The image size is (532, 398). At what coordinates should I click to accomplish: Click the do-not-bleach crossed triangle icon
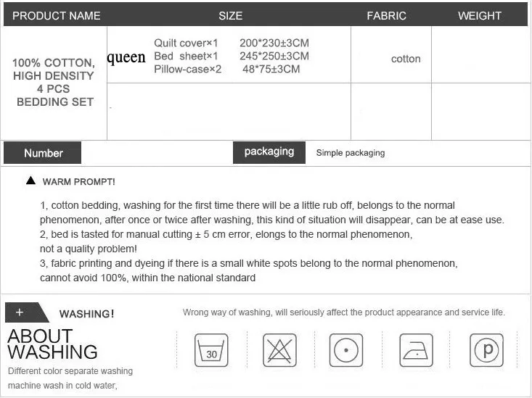coord(279,350)
